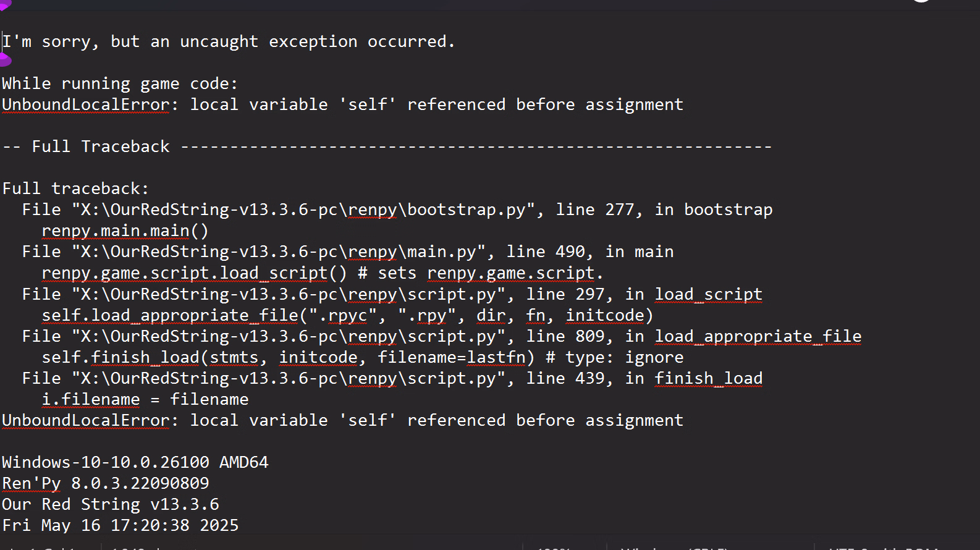
Task: Click the misspelled word 'initcode' in self.finish_load line
Action: click(318, 357)
